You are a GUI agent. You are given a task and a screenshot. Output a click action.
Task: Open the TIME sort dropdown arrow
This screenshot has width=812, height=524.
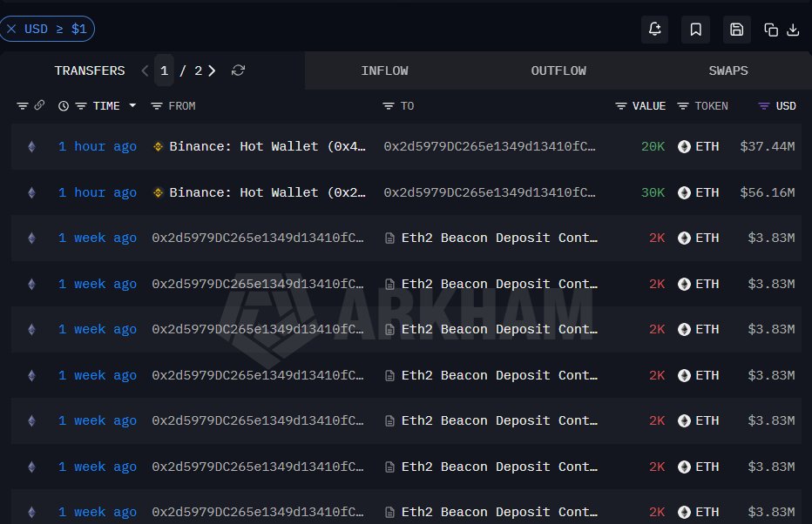[132, 105]
